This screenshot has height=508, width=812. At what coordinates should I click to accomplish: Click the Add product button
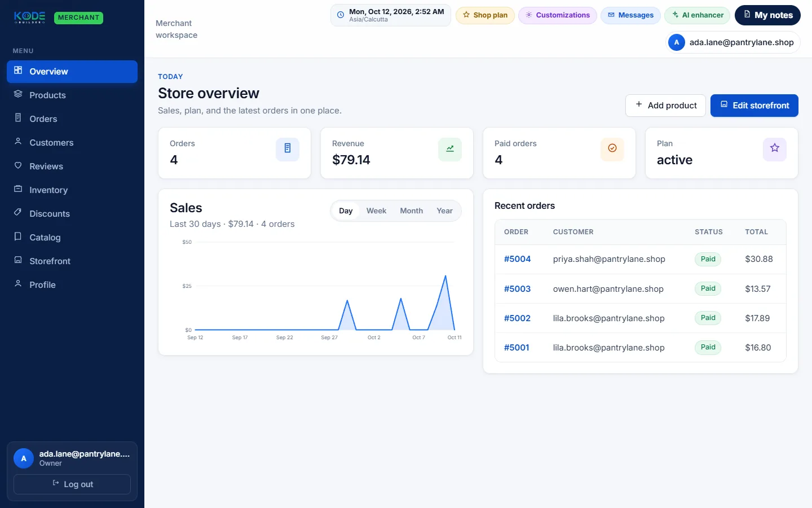click(x=665, y=106)
